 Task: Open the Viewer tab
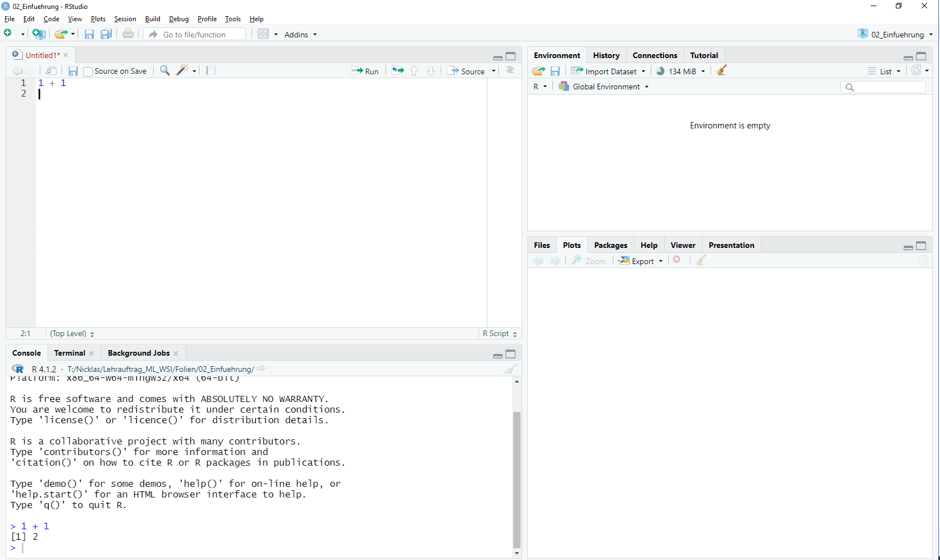[x=683, y=245]
